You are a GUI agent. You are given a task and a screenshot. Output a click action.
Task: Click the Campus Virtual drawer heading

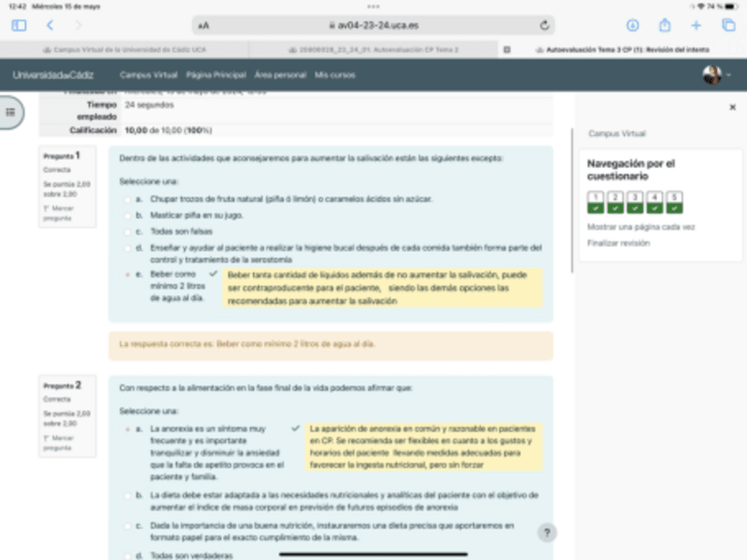617,134
